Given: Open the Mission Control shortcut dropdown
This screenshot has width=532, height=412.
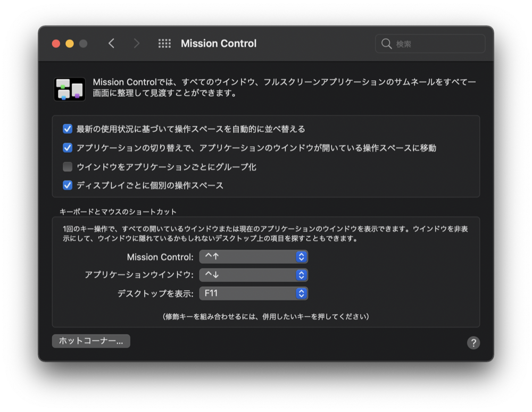Looking at the screenshot, I should 253,257.
